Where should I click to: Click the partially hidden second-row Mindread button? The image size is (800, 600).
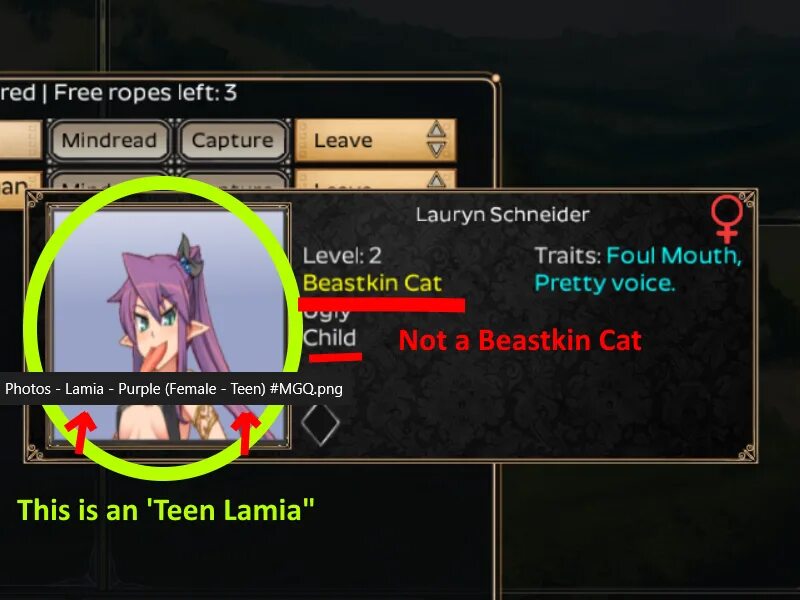click(109, 182)
